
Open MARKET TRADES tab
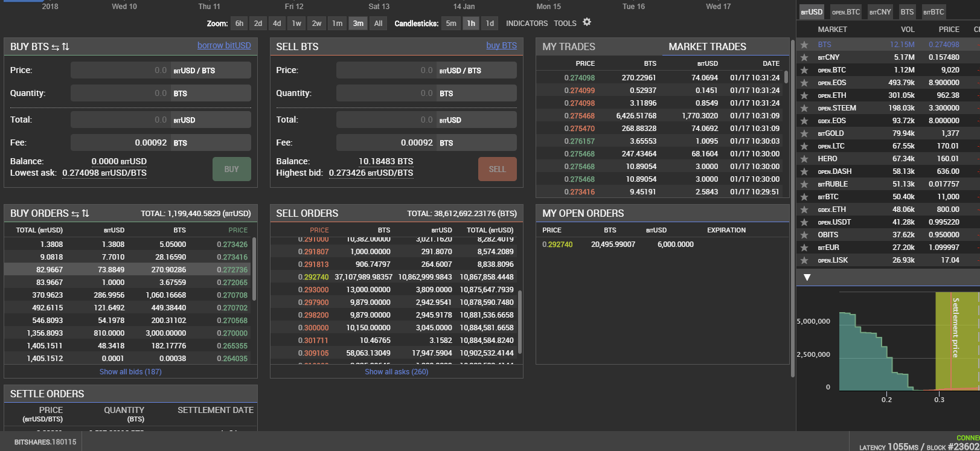(x=708, y=47)
